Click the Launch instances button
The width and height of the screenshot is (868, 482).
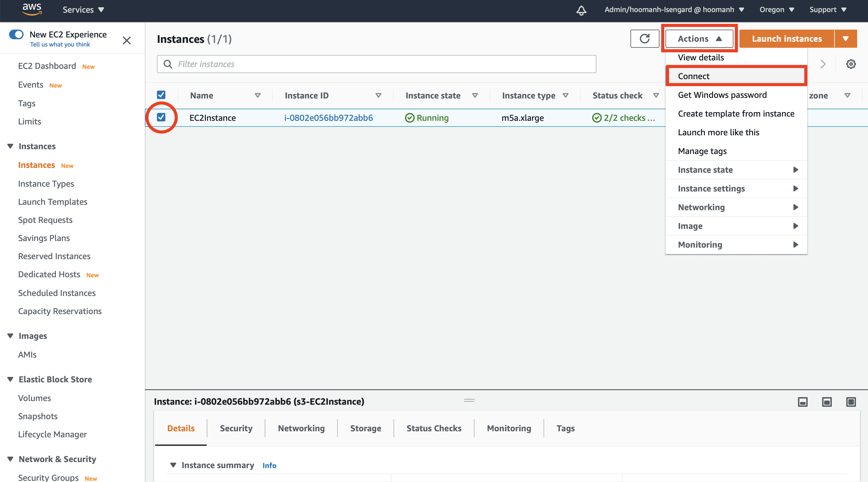(787, 39)
